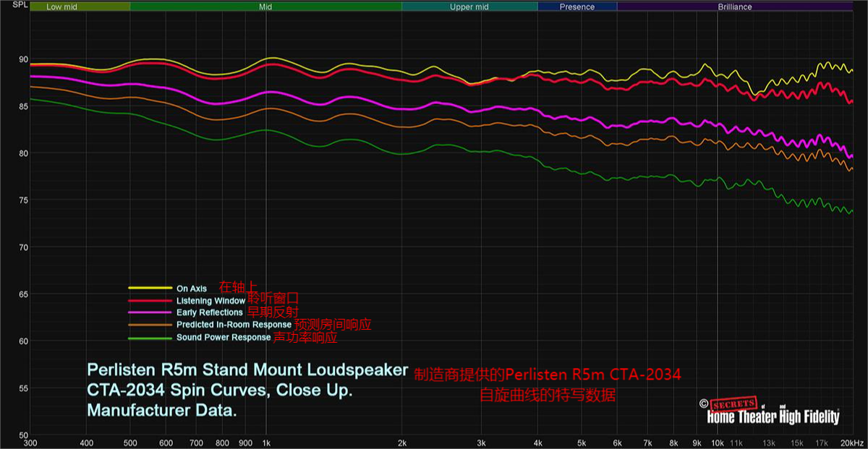Select the green Sound Power legend swatch

tap(150, 338)
